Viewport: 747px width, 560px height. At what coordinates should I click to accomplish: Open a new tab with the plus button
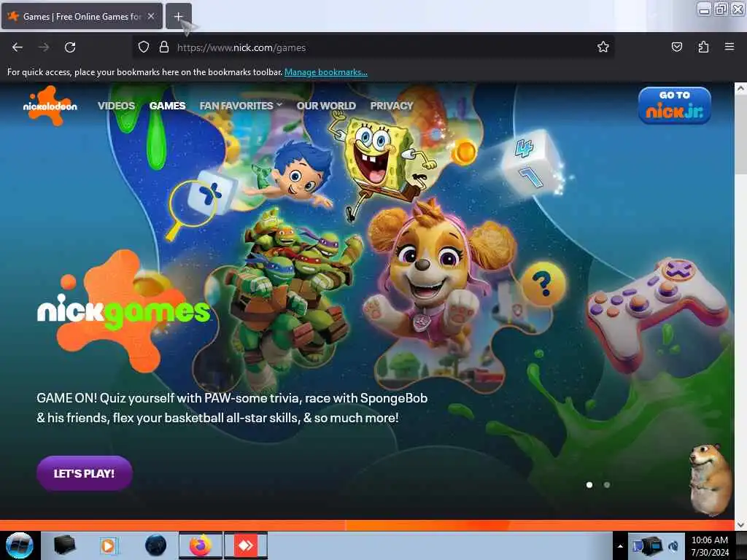(179, 16)
